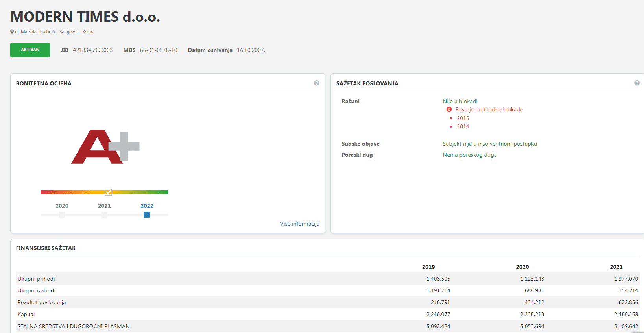Click the 'Rezultat poslovanja' row label
The height and width of the screenshot is (333, 644).
42,302
